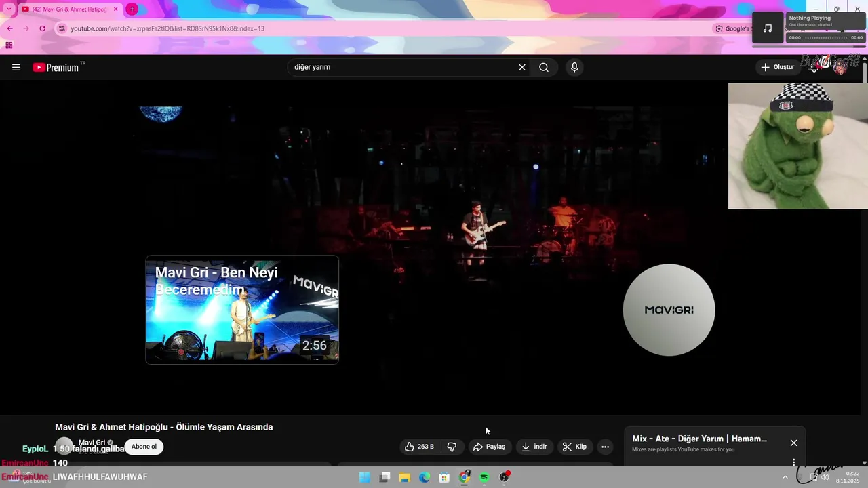This screenshot has width=868, height=488.
Task: Open a new browser tab with plus
Action: [x=132, y=9]
